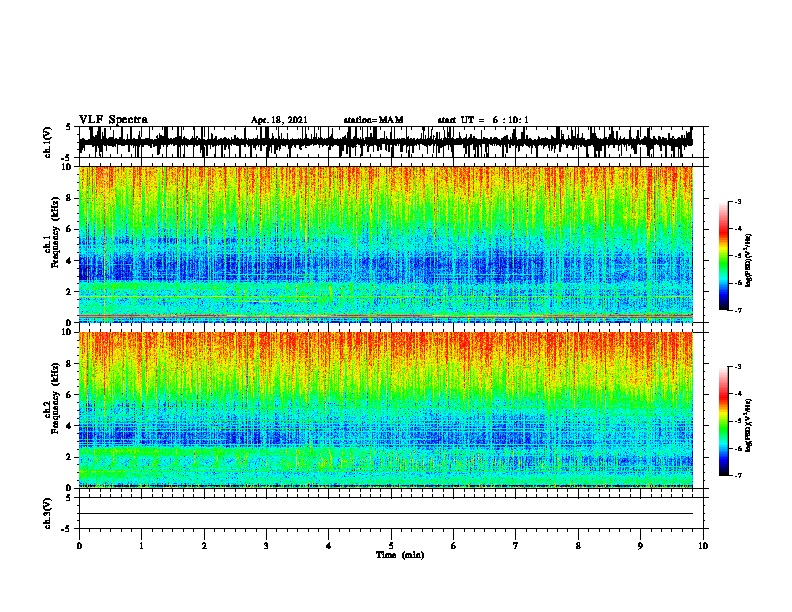Viewport: 792px width, 612px height.
Task: Click the "-7" label on ch.1 color bar
Action: point(738,310)
